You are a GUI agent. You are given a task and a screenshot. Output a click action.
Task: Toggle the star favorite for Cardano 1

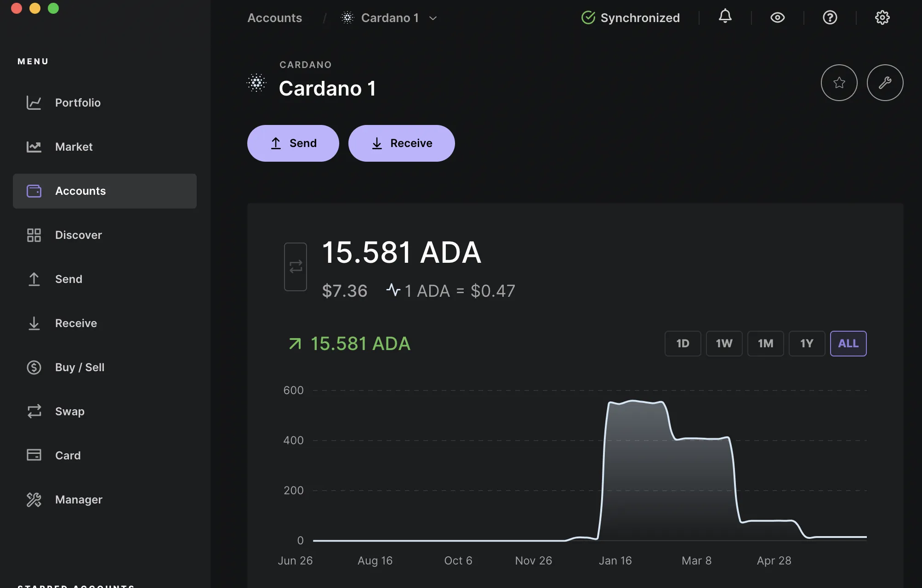click(839, 82)
